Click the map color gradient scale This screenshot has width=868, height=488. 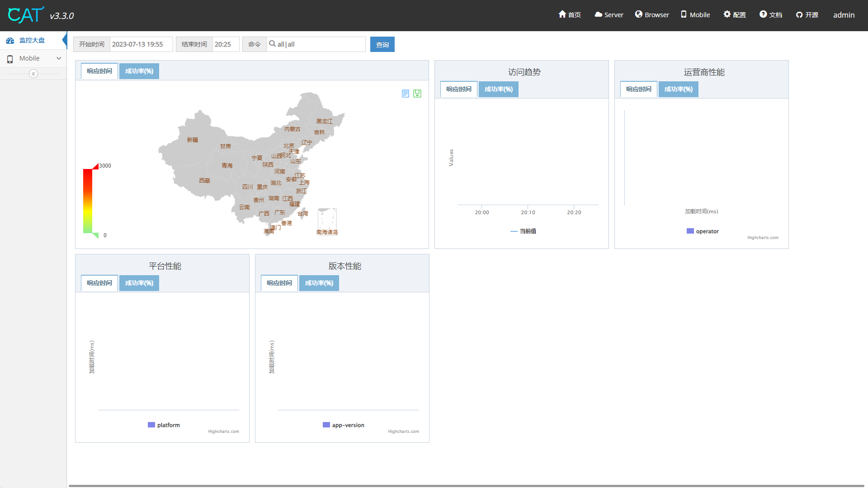coord(88,201)
